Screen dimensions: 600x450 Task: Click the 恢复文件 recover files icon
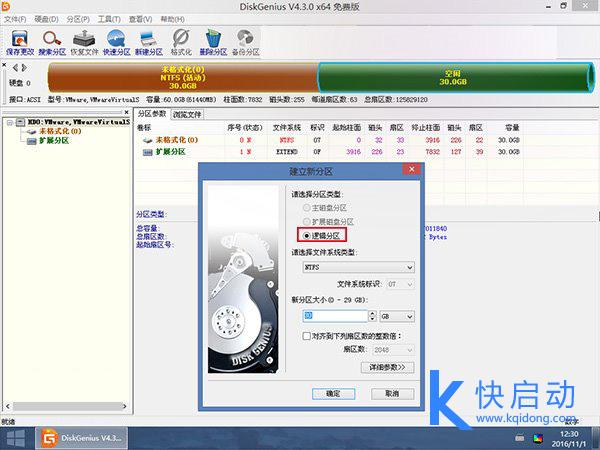click(84, 43)
